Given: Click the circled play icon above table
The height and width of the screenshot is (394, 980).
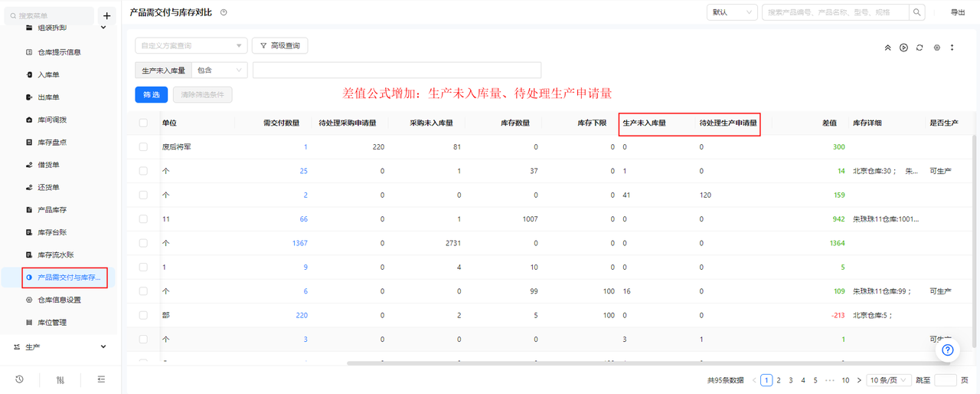Looking at the screenshot, I should point(904,48).
